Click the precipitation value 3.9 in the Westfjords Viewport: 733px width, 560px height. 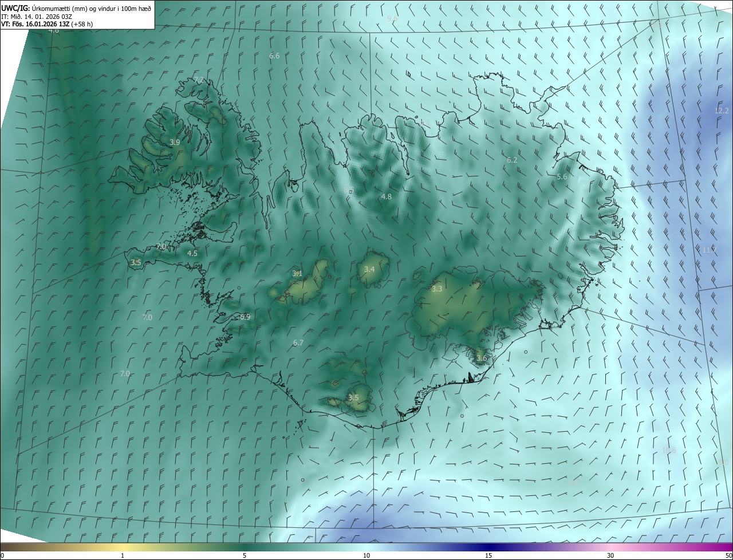pyautogui.click(x=175, y=142)
